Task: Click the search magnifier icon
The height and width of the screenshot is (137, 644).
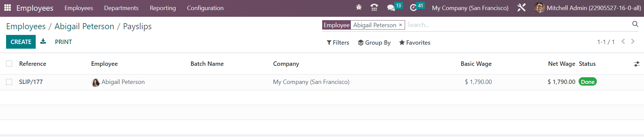Action: [x=635, y=24]
